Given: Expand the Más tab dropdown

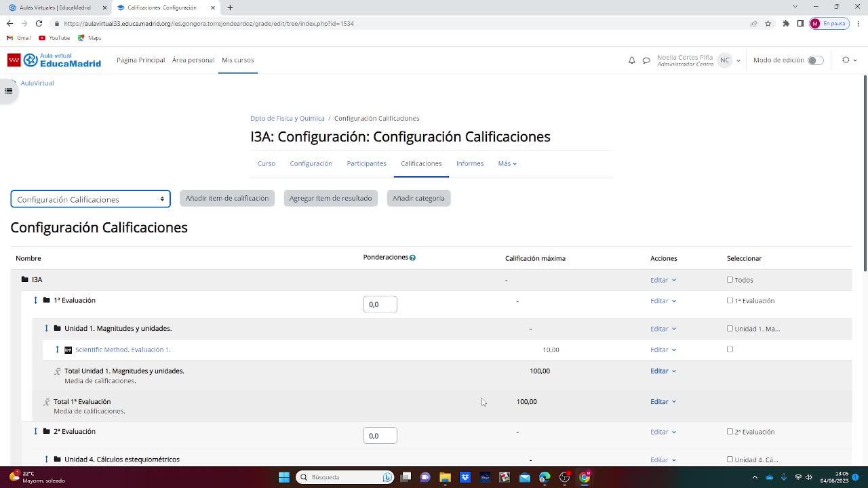Looking at the screenshot, I should point(507,163).
